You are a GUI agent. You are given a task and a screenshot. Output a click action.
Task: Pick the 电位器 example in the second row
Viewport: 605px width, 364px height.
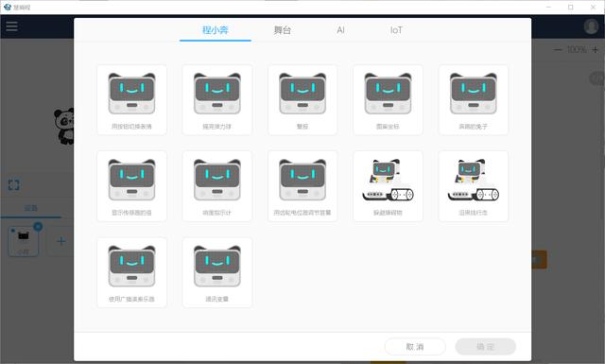[302, 186]
